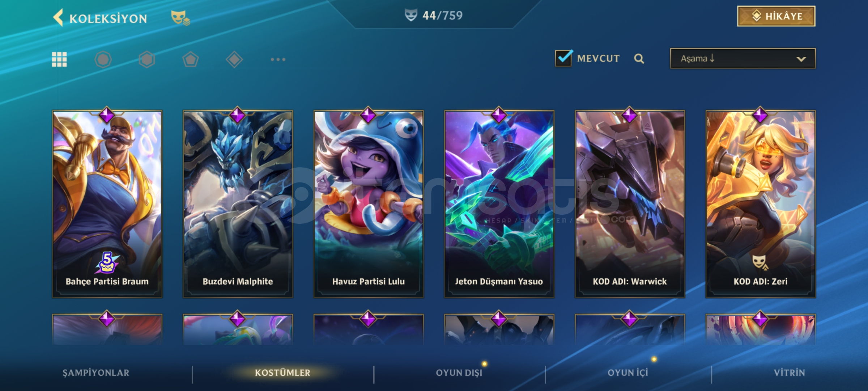Image resolution: width=868 pixels, height=391 pixels.
Task: Uncheck the Mevcut checkbox
Action: pos(563,58)
